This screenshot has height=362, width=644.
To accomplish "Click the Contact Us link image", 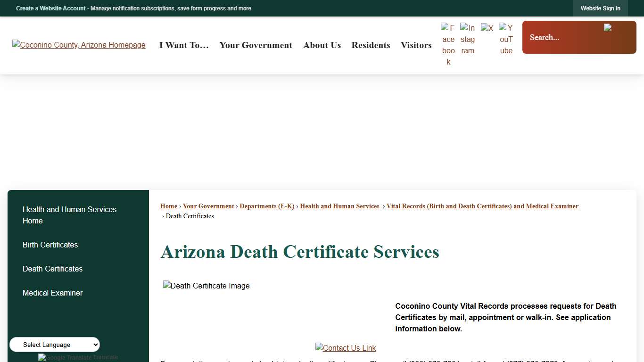I will 346,348.
